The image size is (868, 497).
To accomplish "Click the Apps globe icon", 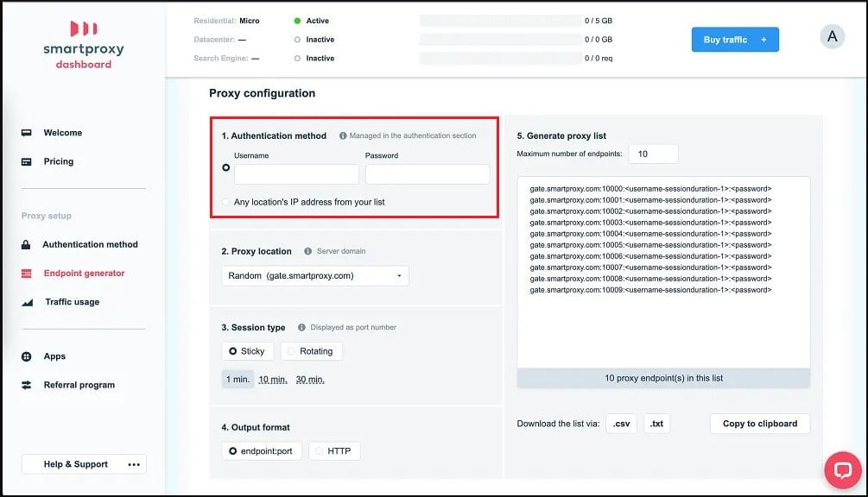I will click(x=26, y=356).
